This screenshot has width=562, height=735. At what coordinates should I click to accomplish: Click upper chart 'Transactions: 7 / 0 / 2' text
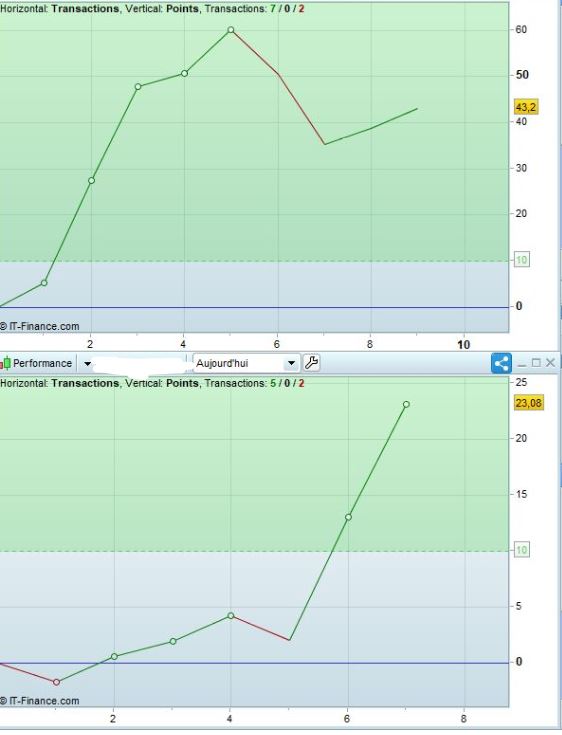(x=255, y=8)
